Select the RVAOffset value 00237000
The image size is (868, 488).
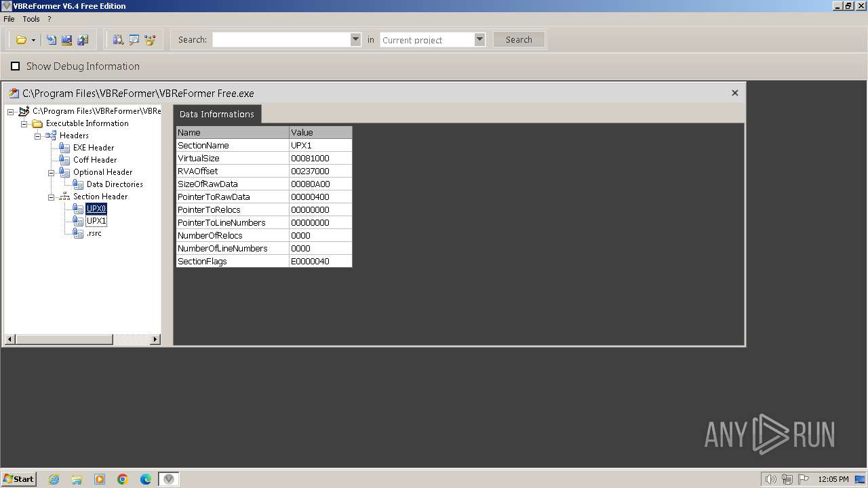(x=321, y=171)
